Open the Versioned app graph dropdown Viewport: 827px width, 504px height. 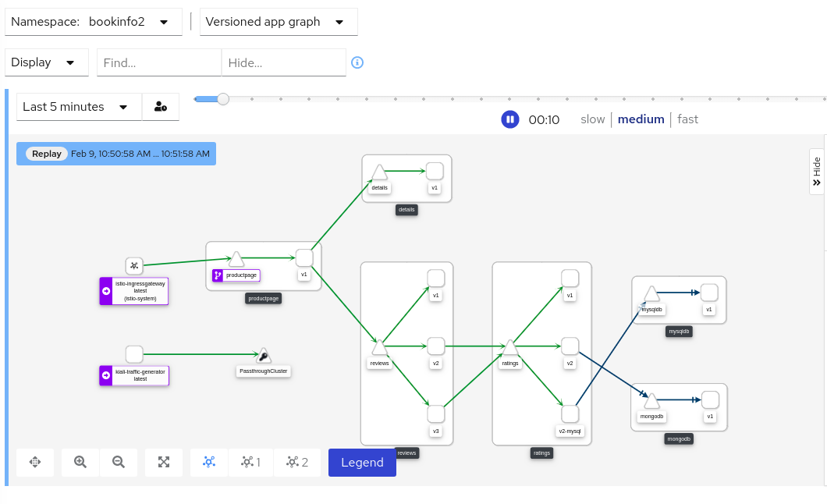[x=279, y=22]
